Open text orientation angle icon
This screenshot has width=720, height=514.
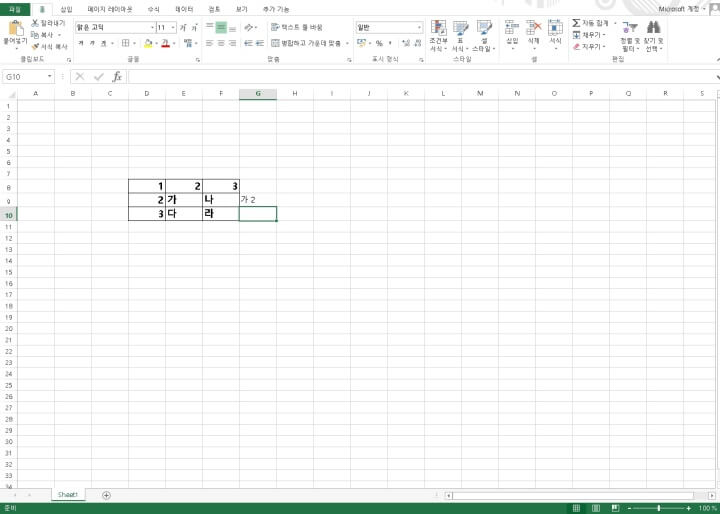coord(248,28)
